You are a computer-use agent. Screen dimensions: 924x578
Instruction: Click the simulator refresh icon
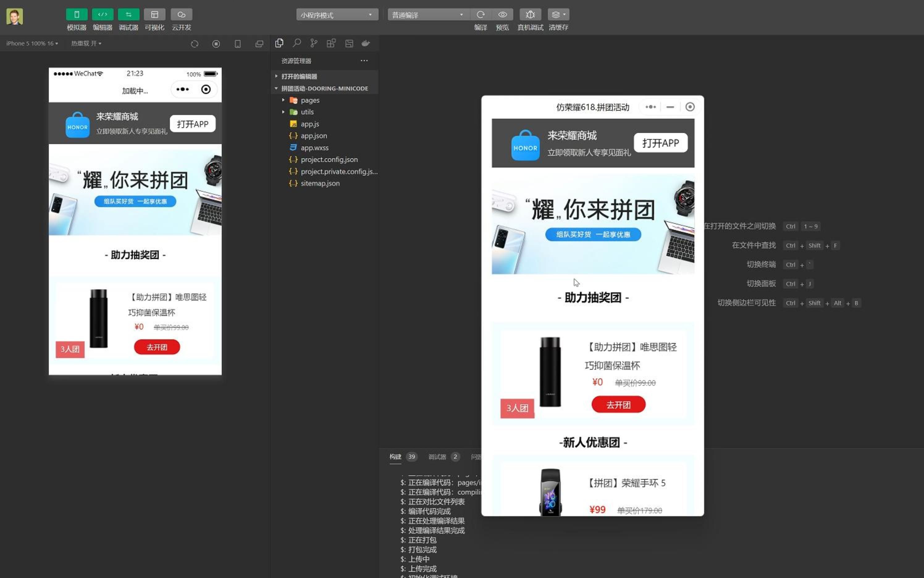pyautogui.click(x=194, y=44)
